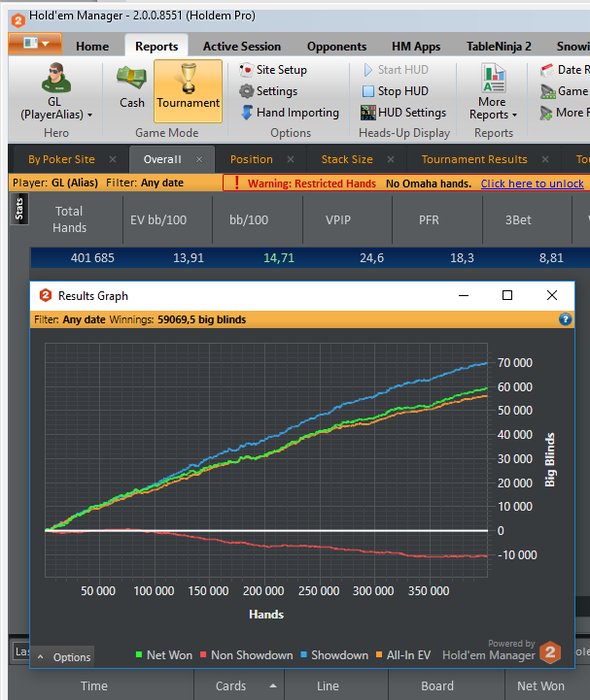Sort by PFR column header
The width and height of the screenshot is (590, 700).
[428, 220]
